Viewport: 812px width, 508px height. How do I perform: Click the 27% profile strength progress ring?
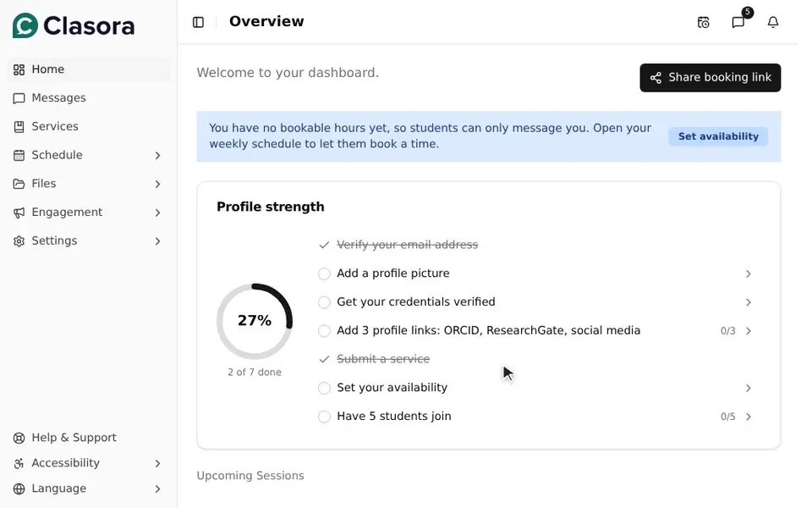pyautogui.click(x=255, y=321)
